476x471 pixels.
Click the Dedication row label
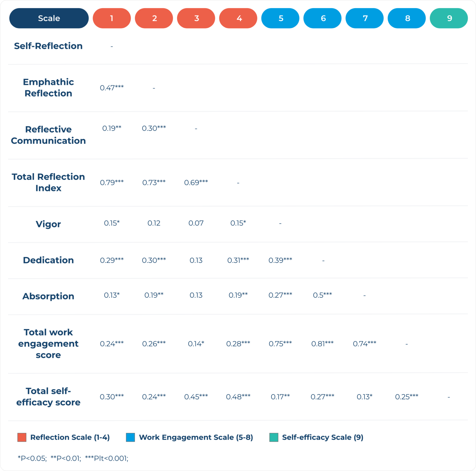click(48, 260)
